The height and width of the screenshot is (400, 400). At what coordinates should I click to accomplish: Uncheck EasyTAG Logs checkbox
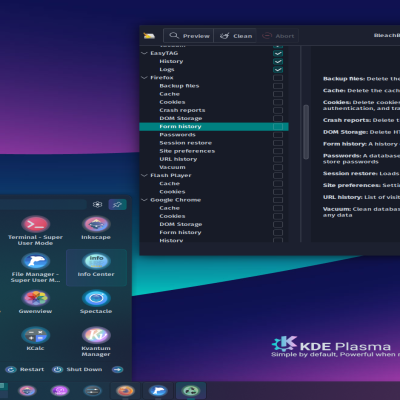(x=278, y=70)
